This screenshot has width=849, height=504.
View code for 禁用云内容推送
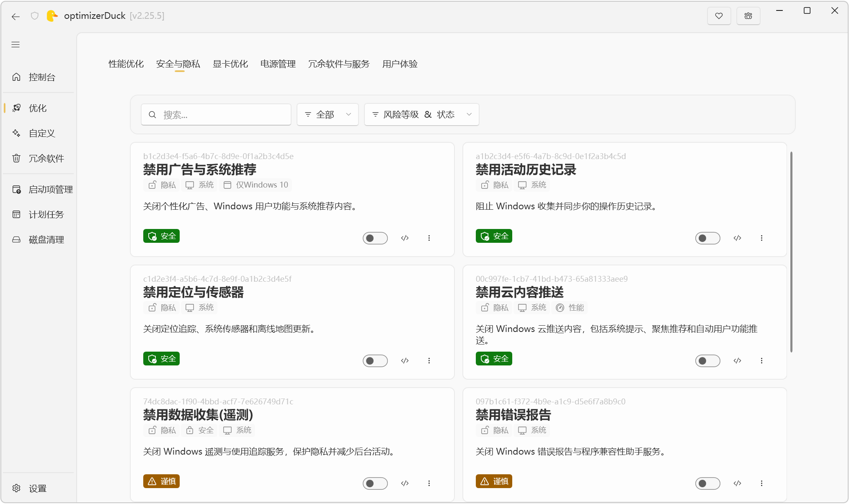point(738,361)
